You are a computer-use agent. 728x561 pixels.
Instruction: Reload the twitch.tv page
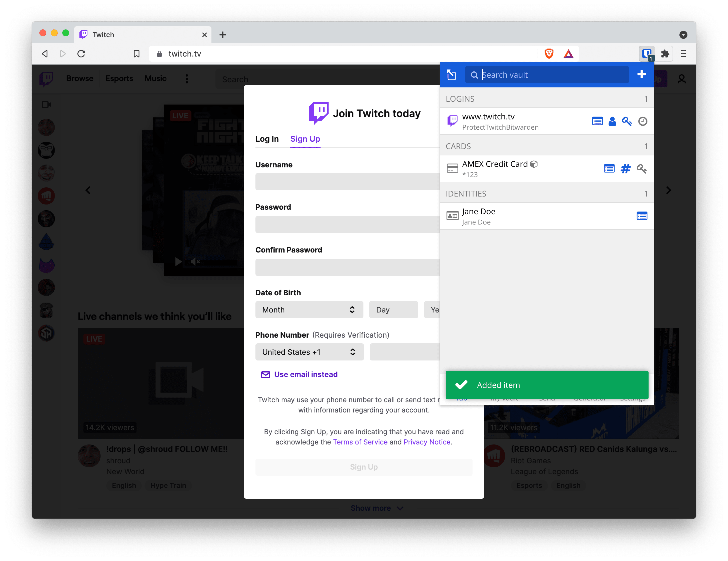click(81, 54)
